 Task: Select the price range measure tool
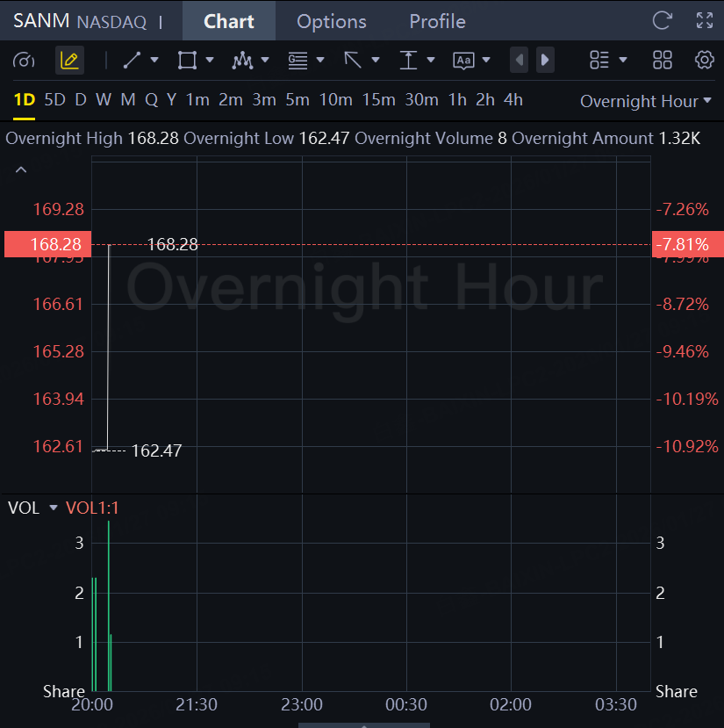coord(408,60)
